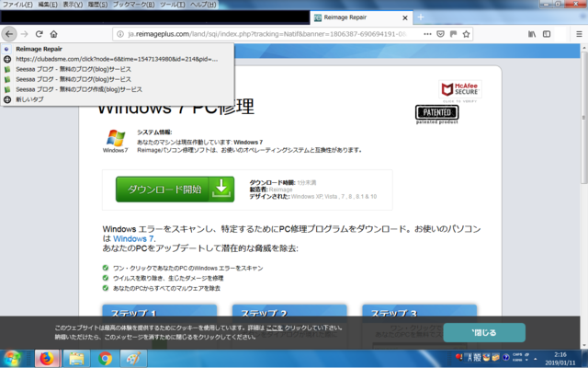Open 表示(V) menu
This screenshot has height=368, width=588.
point(73,5)
